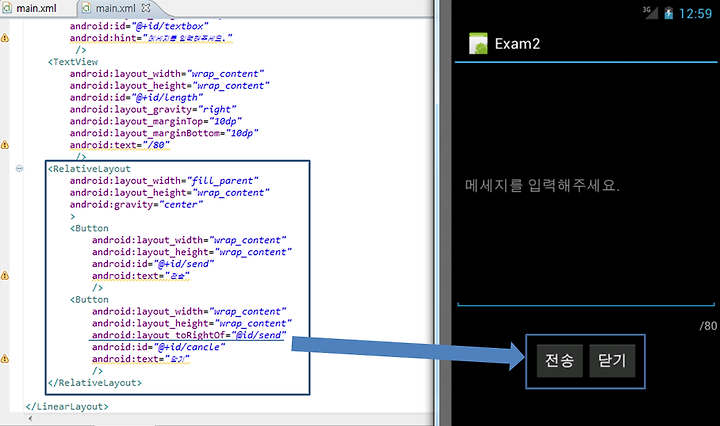This screenshot has width=720, height=426.
Task: Click the warning marker on the send button text line
Action: point(5,275)
